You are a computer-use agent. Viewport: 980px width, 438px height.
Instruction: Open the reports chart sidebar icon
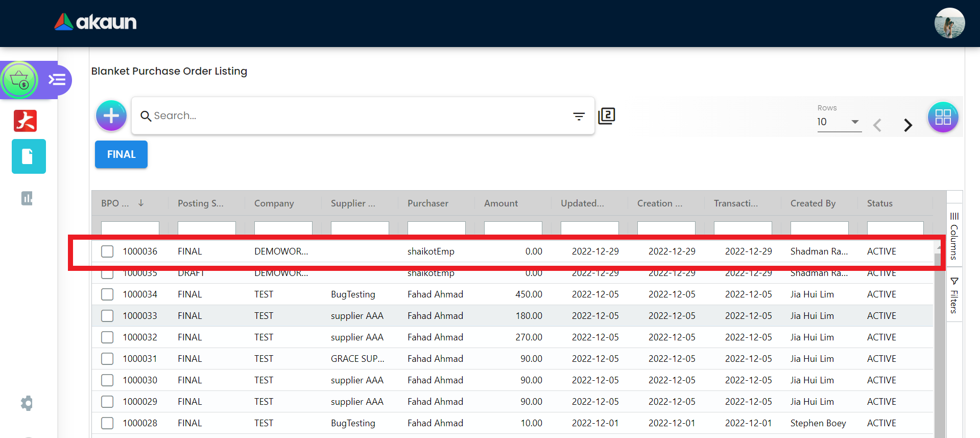[x=27, y=198]
